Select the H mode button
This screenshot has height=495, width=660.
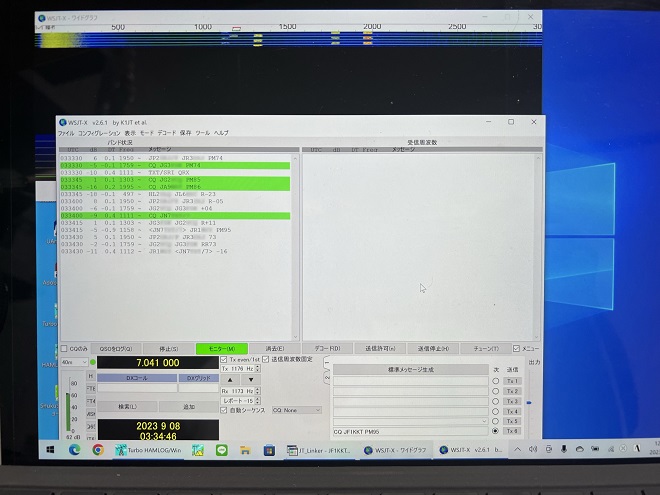[x=91, y=376]
